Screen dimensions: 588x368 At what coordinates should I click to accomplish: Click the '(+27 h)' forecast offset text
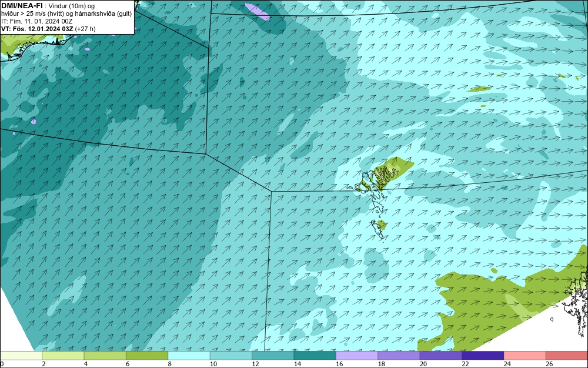(85, 29)
